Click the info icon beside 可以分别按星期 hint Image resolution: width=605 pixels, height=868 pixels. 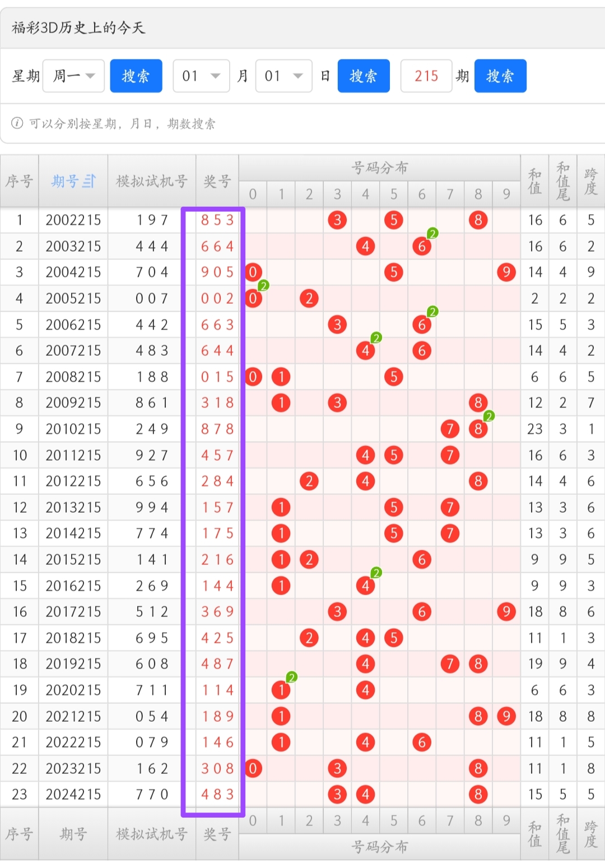pos(17,123)
